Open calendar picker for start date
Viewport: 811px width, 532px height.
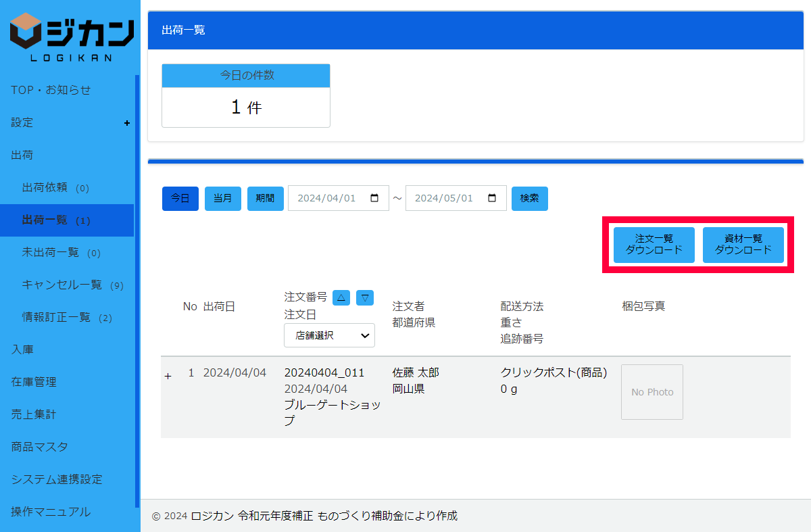click(374, 198)
